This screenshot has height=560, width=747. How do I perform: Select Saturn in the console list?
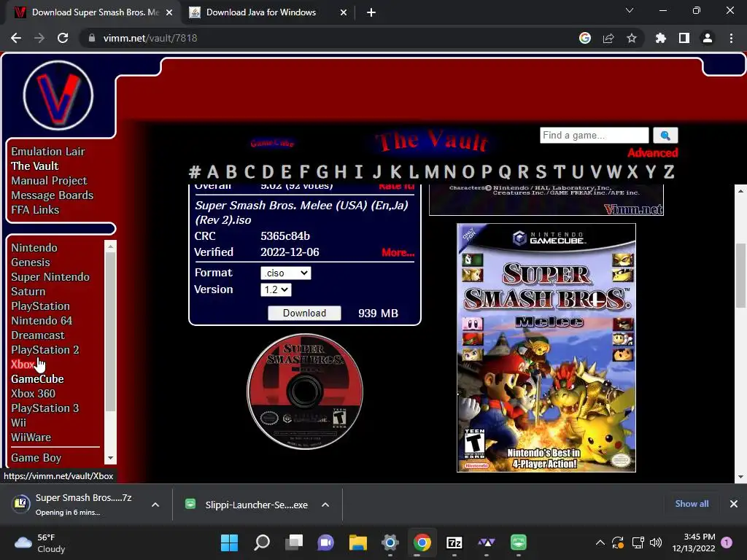point(28,292)
